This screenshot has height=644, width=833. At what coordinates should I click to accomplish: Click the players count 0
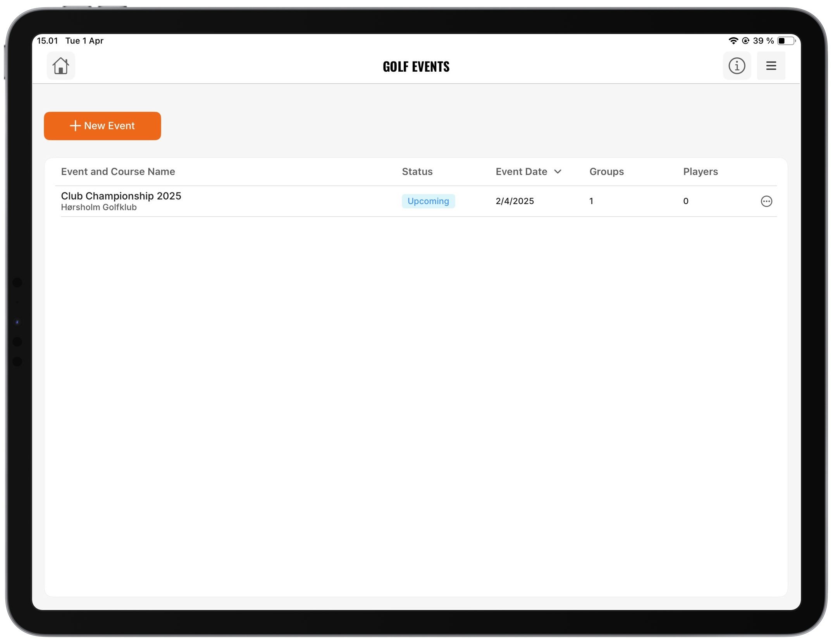pos(685,201)
